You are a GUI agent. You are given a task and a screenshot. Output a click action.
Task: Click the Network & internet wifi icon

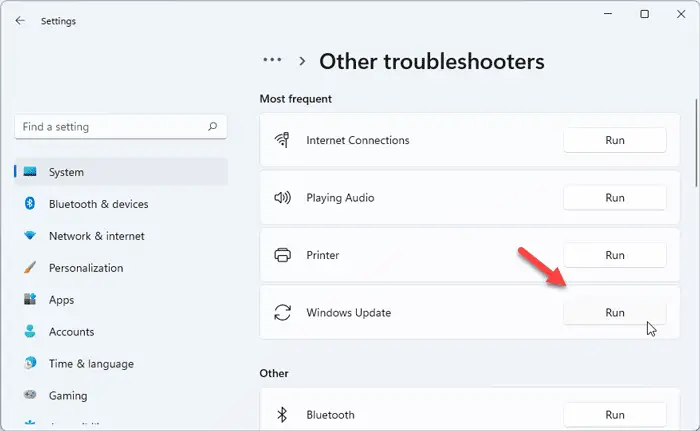coord(30,236)
